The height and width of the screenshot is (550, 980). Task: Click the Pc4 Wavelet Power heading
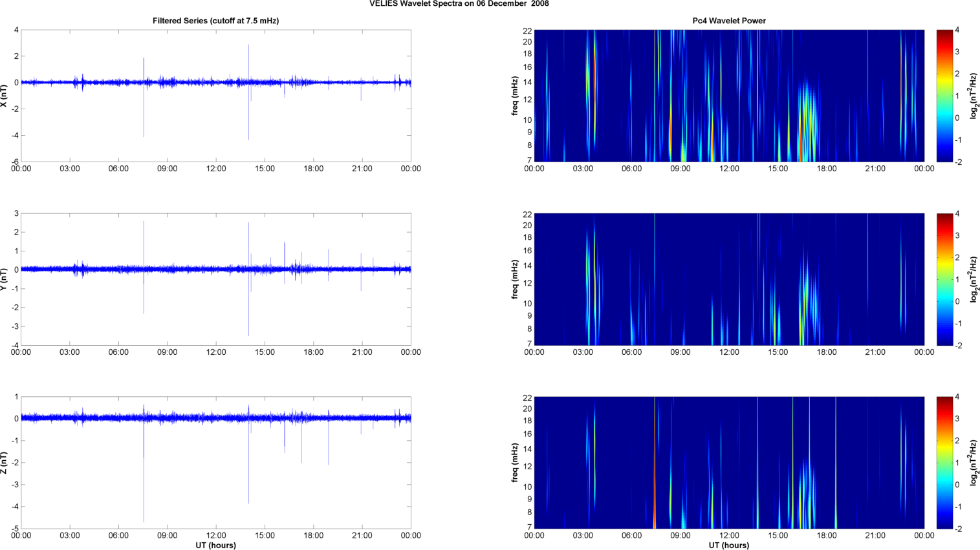point(728,21)
